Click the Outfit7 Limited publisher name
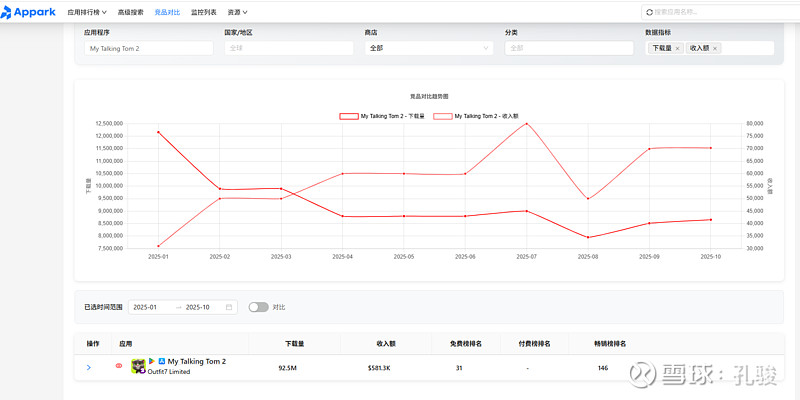Viewport: 800px width, 400px height. coord(169,372)
